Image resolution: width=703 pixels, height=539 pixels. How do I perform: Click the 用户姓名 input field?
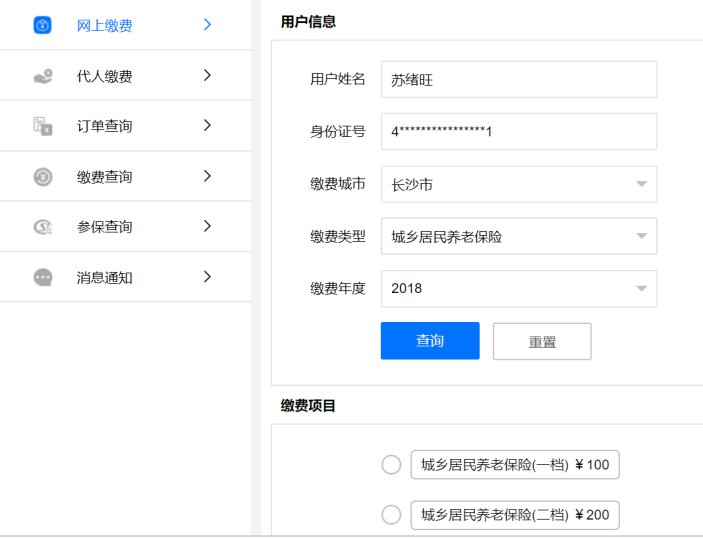pyautogui.click(x=518, y=80)
